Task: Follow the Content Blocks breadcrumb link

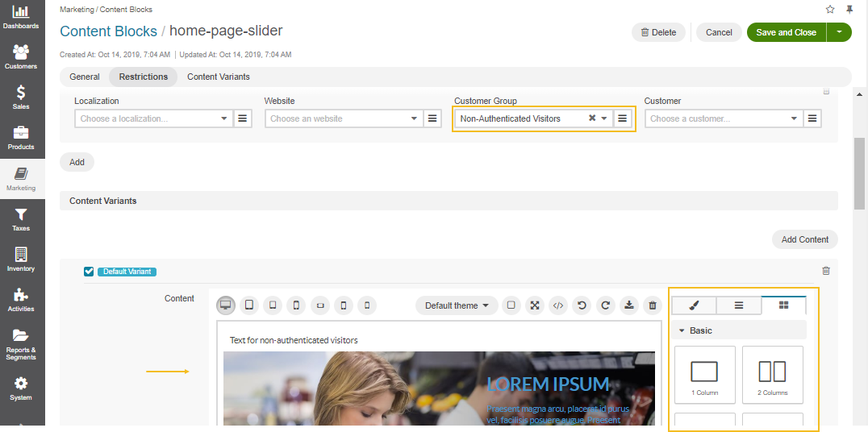Action: coord(108,31)
